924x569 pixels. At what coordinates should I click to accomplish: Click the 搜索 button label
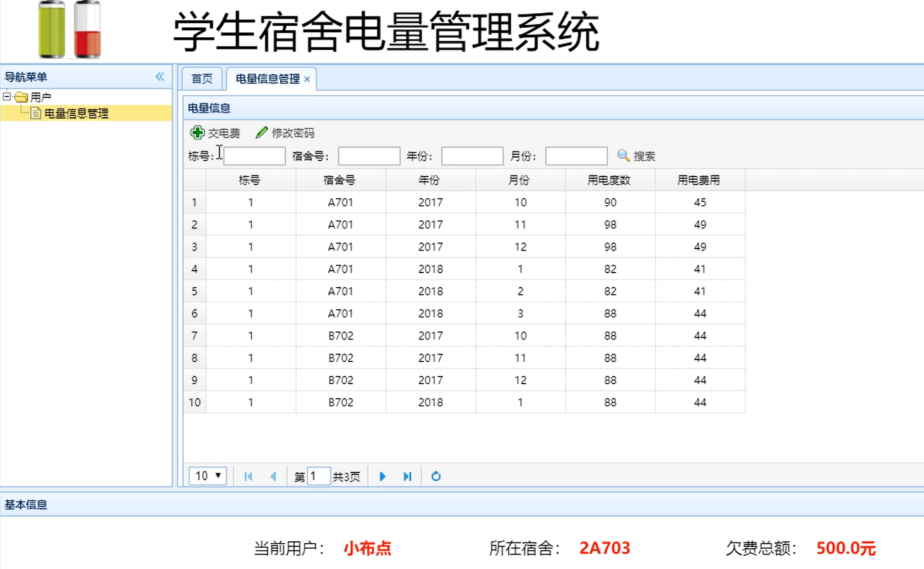click(644, 156)
